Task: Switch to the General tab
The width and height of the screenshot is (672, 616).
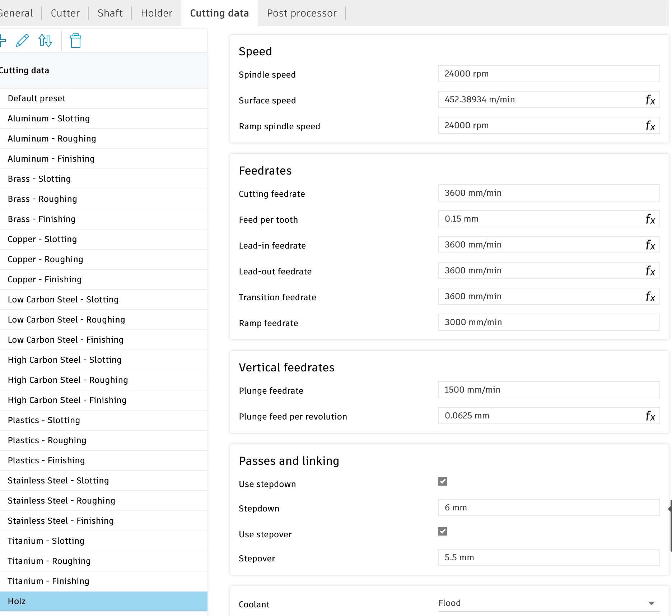Action: pos(17,13)
